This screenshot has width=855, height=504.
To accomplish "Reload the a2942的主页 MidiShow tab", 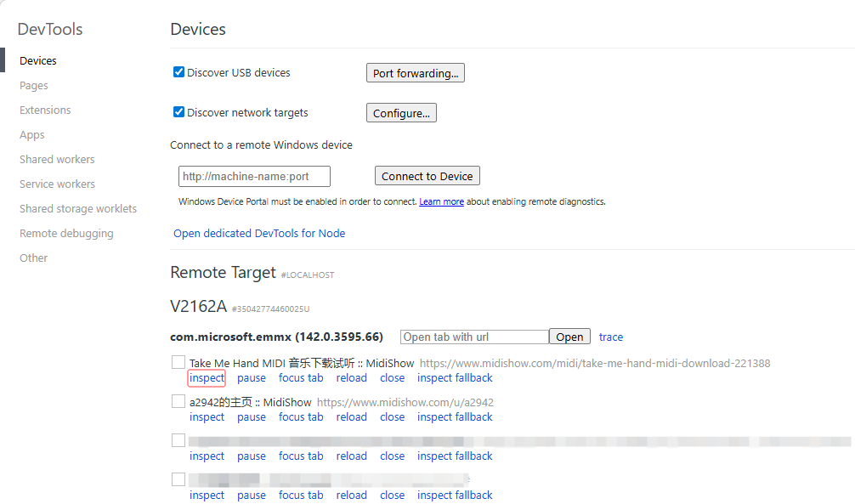I will pyautogui.click(x=351, y=417).
